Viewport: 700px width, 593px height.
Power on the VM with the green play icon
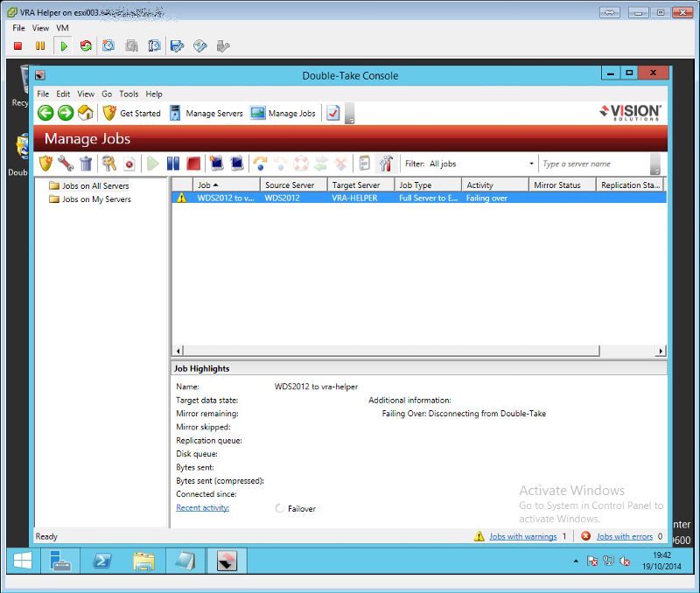pyautogui.click(x=64, y=46)
